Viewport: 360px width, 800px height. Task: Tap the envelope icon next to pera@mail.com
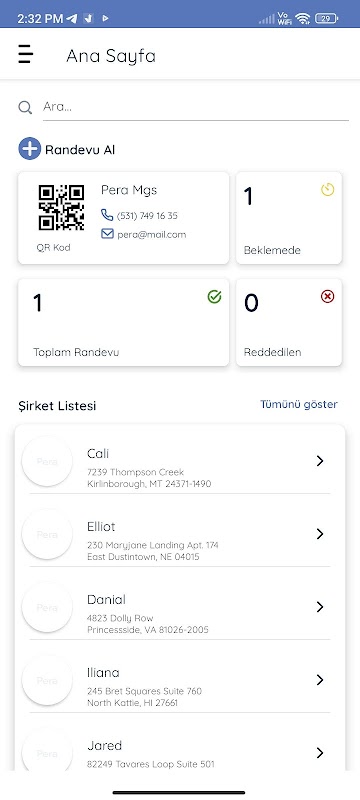pos(107,234)
